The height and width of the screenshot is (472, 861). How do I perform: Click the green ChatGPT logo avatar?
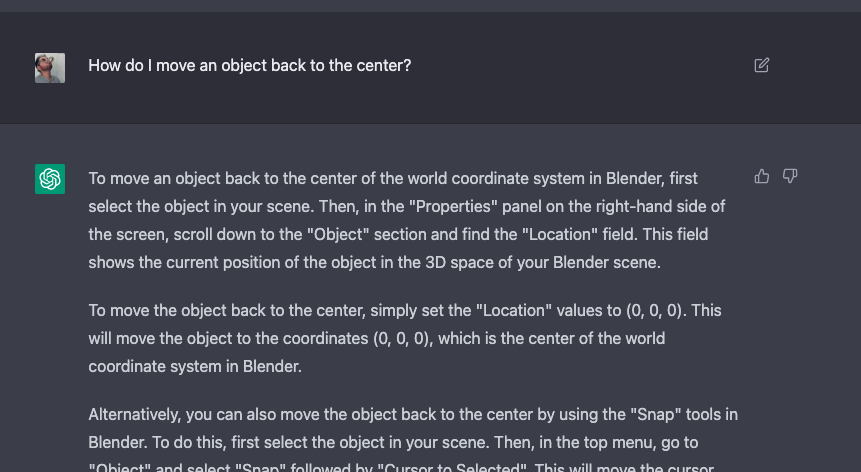click(50, 179)
